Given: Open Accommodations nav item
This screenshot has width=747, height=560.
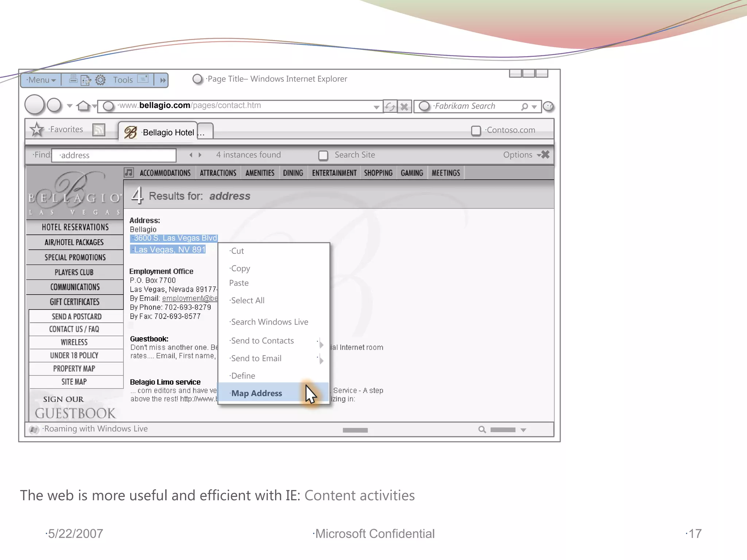Looking at the screenshot, I should click(165, 173).
